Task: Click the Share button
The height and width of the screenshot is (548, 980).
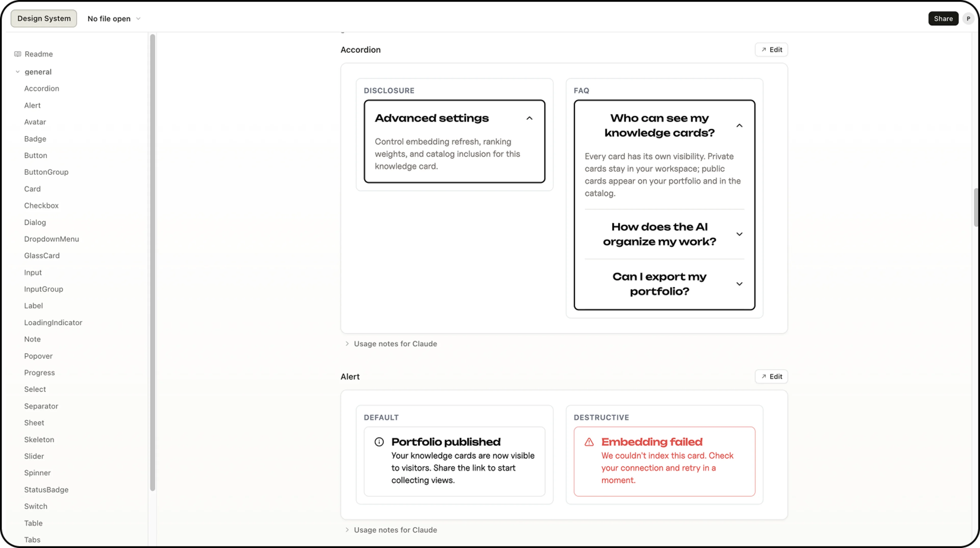Action: [943, 19]
